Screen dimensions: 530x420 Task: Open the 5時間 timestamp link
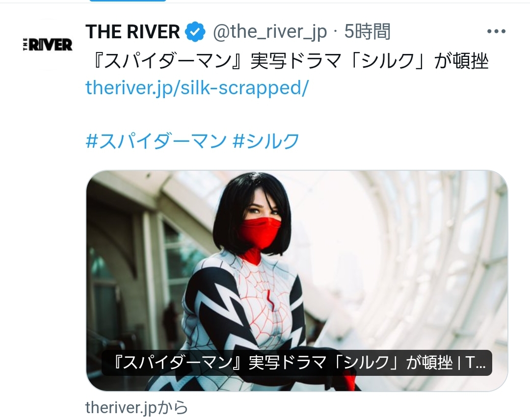pyautogui.click(x=367, y=32)
